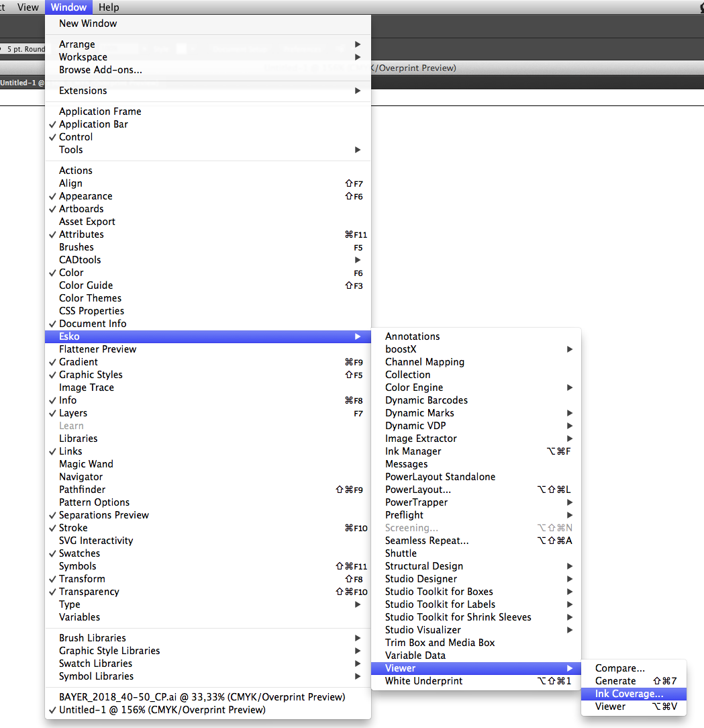This screenshot has width=704, height=728.
Task: Toggle Attributes panel
Action: pos(208,234)
